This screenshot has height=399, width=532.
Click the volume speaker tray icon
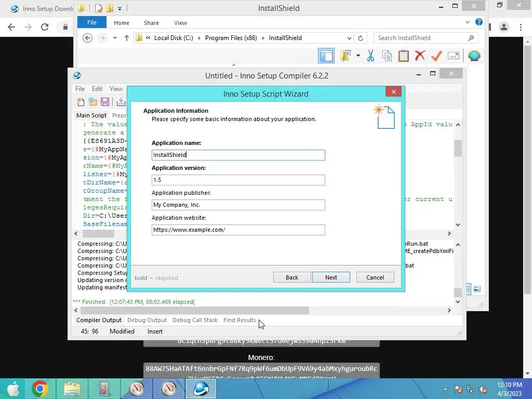pos(483,389)
